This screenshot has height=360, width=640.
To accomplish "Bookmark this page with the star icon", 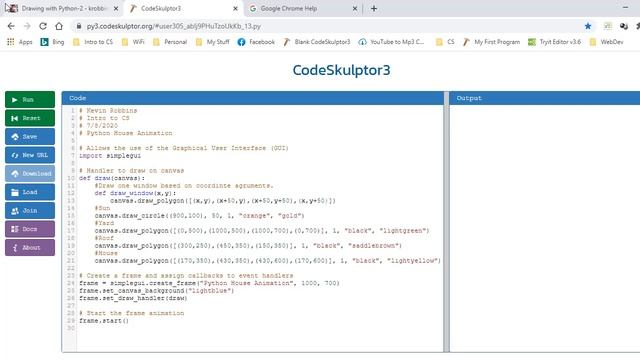I will [x=588, y=26].
